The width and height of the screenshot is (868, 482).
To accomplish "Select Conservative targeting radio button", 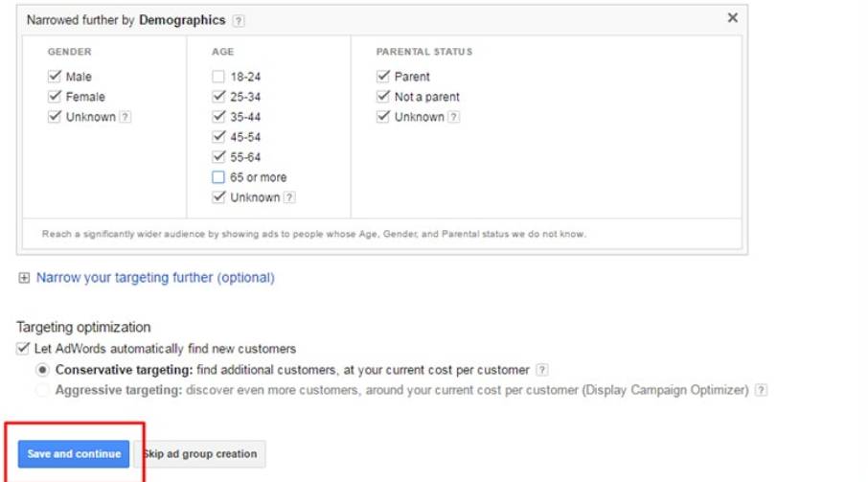I will [x=42, y=370].
